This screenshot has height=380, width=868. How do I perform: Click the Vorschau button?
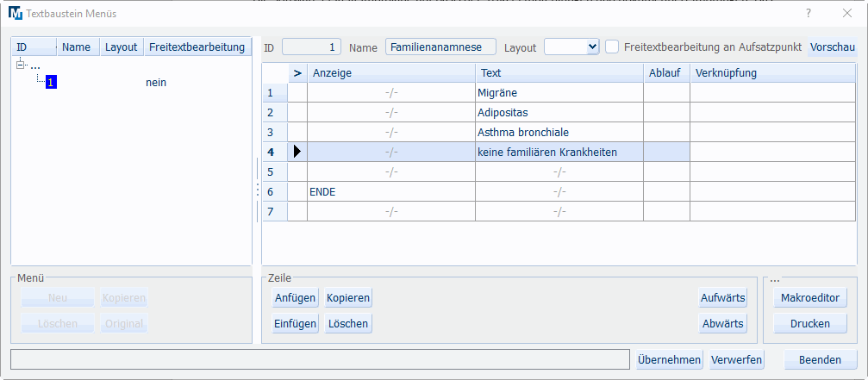click(833, 47)
